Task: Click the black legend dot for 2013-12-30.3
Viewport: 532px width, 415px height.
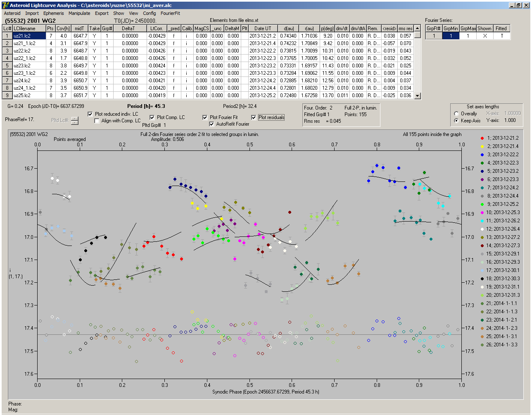Action: (482, 279)
